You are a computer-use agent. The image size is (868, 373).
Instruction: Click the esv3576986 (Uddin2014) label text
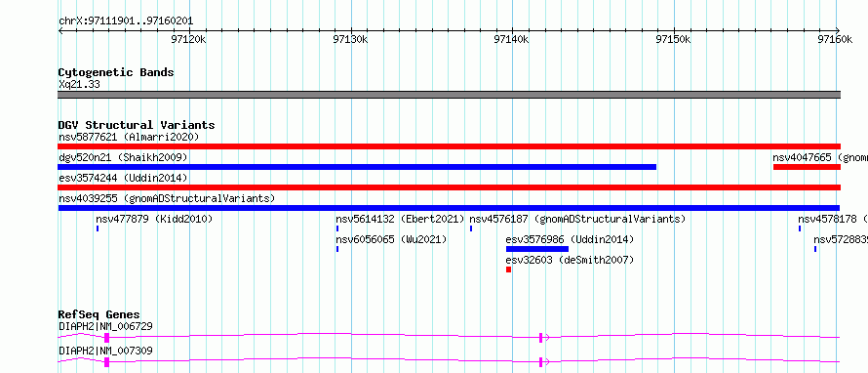pyautogui.click(x=571, y=239)
